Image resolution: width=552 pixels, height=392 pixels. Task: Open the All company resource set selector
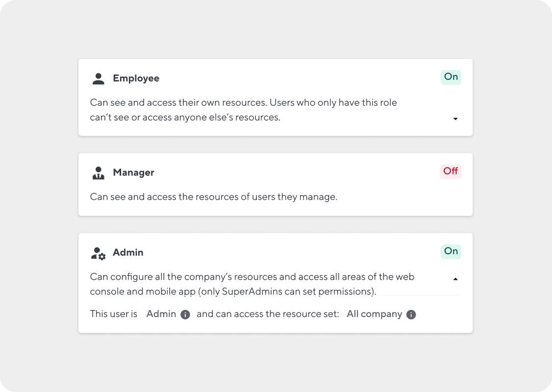click(x=374, y=314)
